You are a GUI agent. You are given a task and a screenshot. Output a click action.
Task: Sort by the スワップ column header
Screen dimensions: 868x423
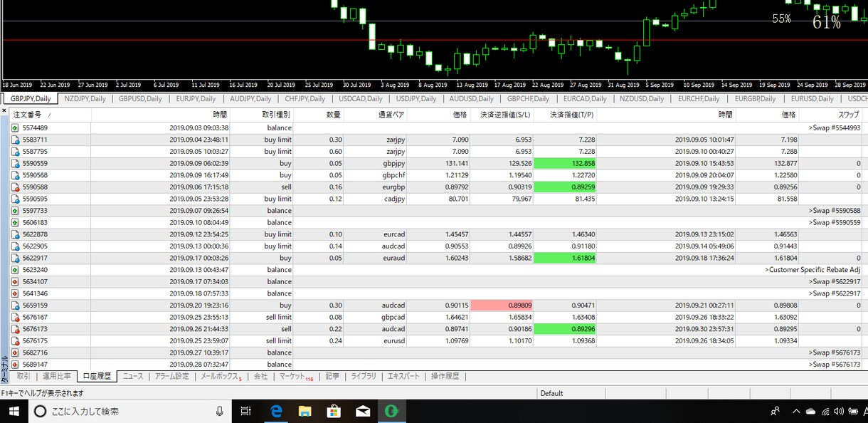(831, 114)
